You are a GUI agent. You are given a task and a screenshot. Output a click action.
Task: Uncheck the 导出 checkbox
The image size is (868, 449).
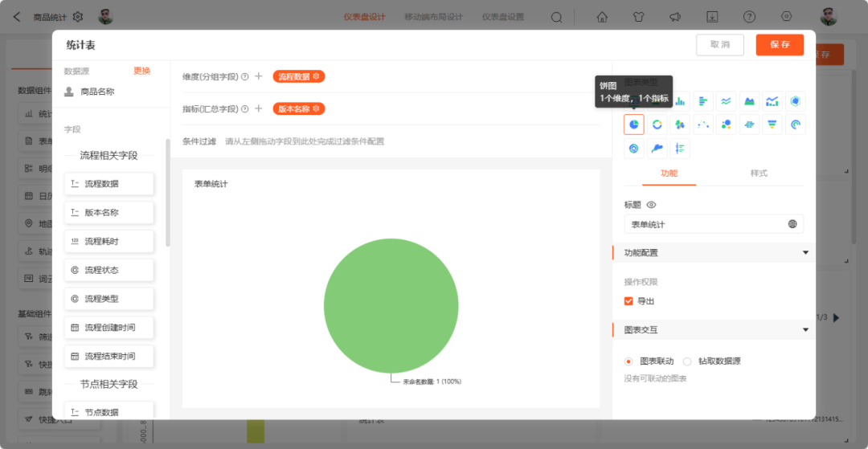[628, 301]
